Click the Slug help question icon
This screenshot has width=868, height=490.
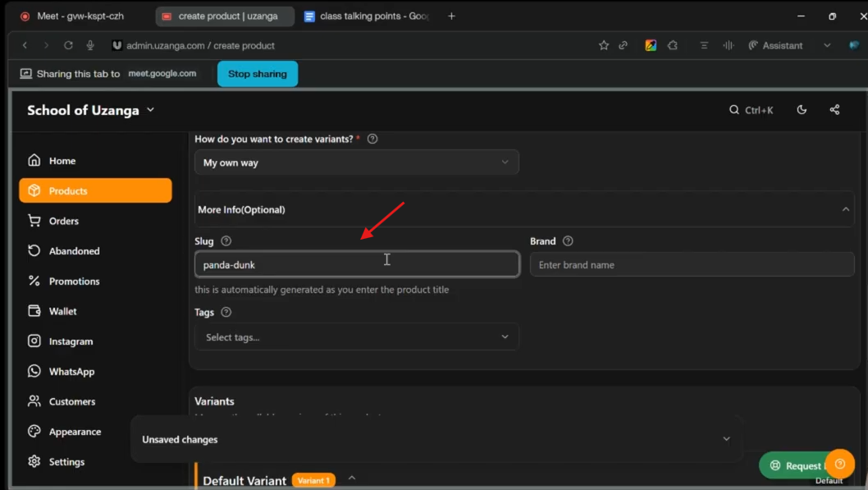coord(226,240)
